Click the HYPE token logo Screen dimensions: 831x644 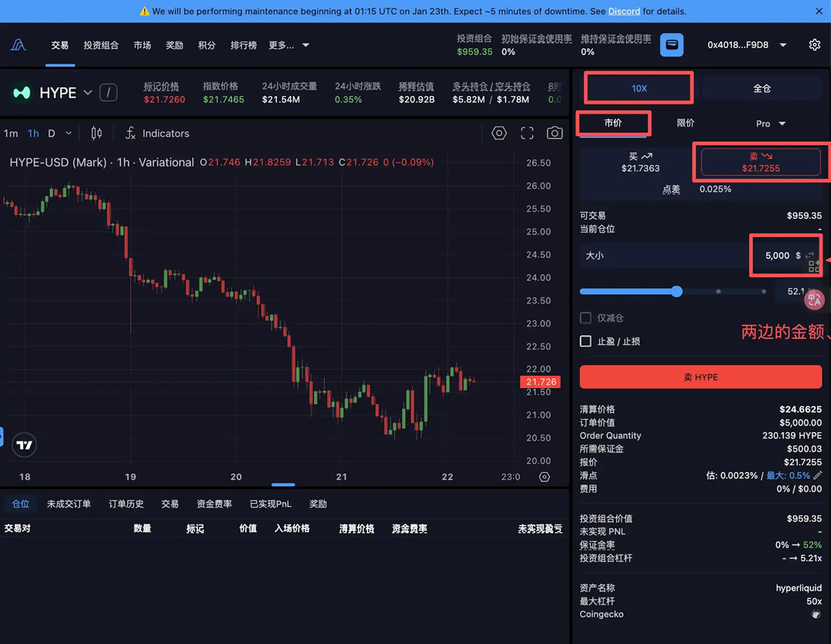pyautogui.click(x=22, y=92)
